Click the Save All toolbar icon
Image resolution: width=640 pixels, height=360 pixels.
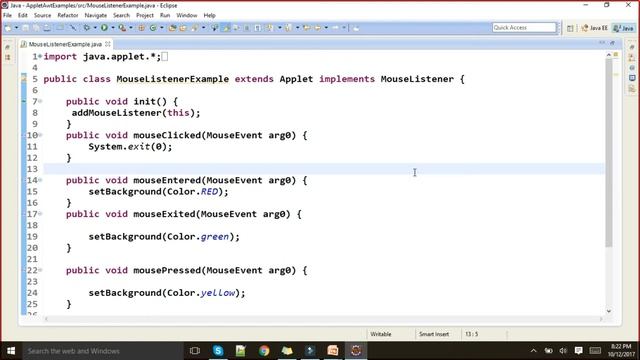(36, 28)
